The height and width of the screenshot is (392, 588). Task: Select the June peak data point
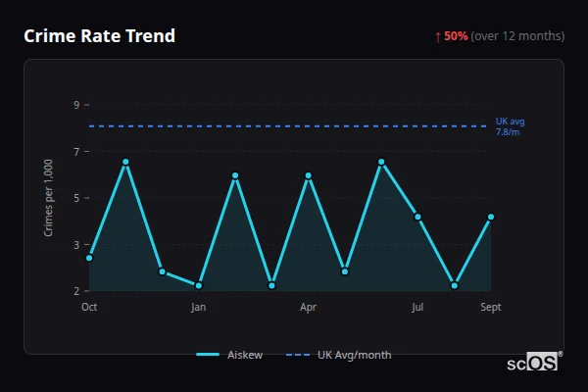tap(381, 162)
